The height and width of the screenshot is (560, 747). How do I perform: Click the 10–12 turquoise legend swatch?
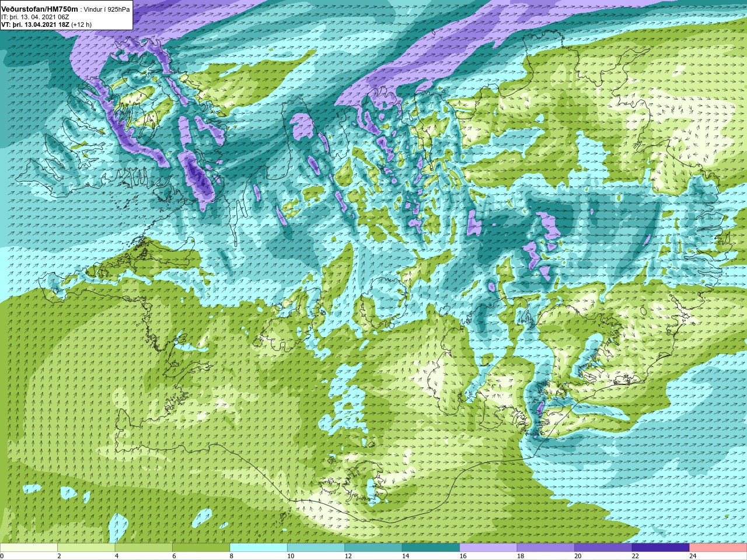tap(316, 548)
